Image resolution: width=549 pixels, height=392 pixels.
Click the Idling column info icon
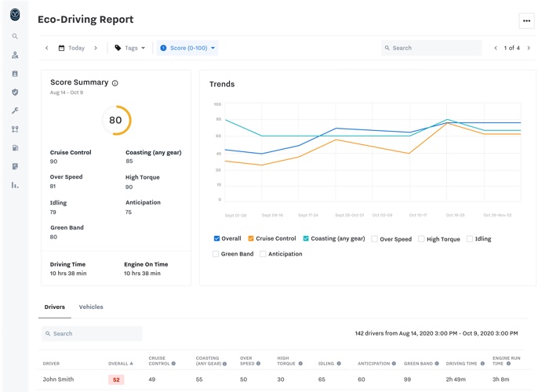click(339, 364)
